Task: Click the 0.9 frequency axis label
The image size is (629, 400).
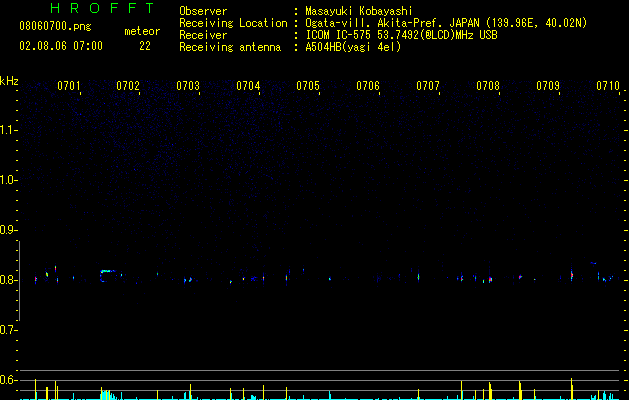Action: pyautogui.click(x=7, y=230)
